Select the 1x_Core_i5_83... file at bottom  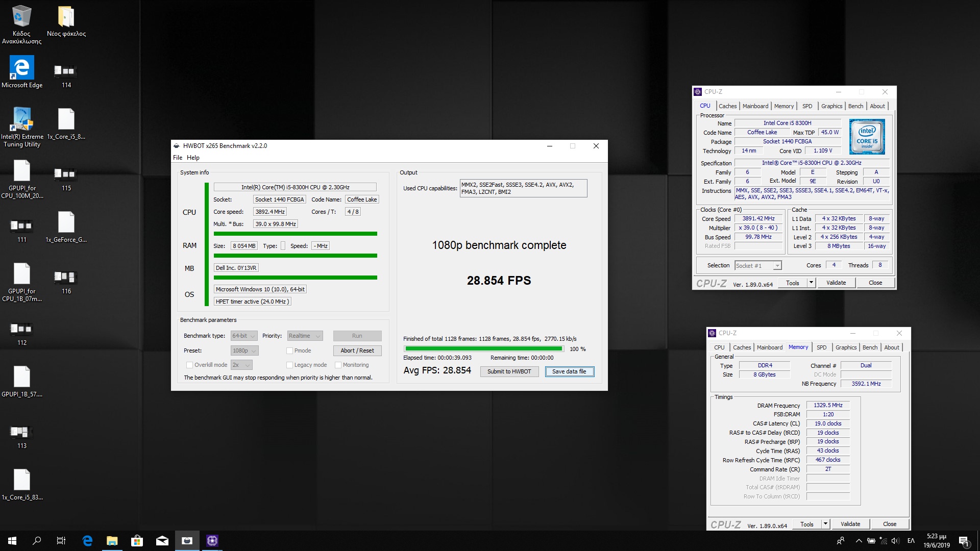(22, 485)
